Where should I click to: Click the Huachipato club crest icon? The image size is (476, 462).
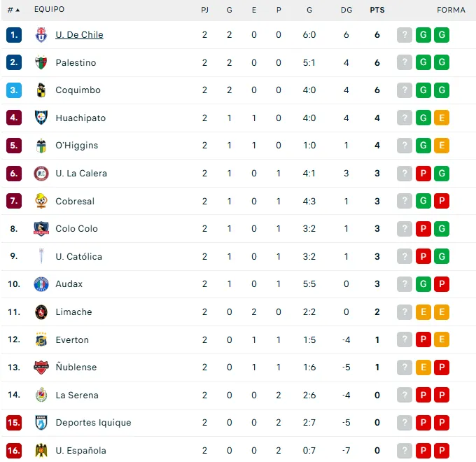(x=41, y=118)
